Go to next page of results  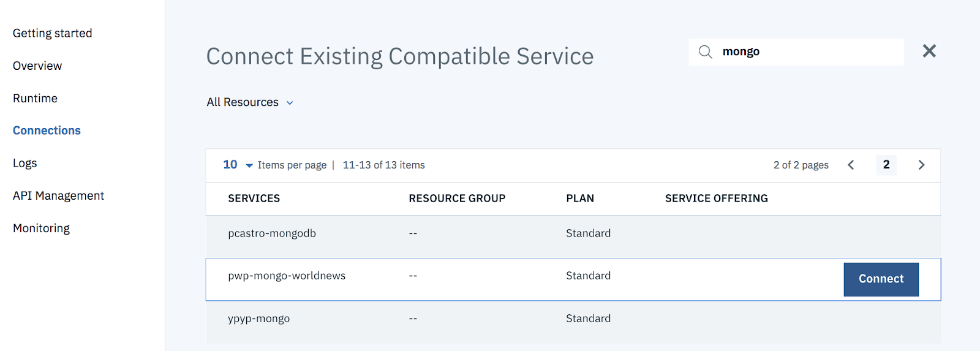pos(921,165)
